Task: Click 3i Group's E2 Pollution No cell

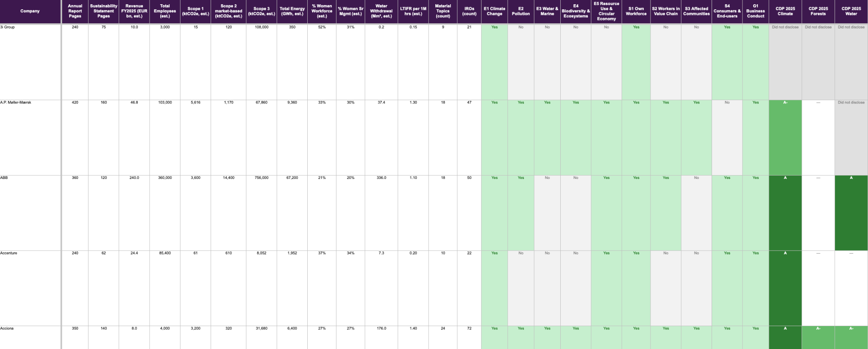Action: coord(521,62)
